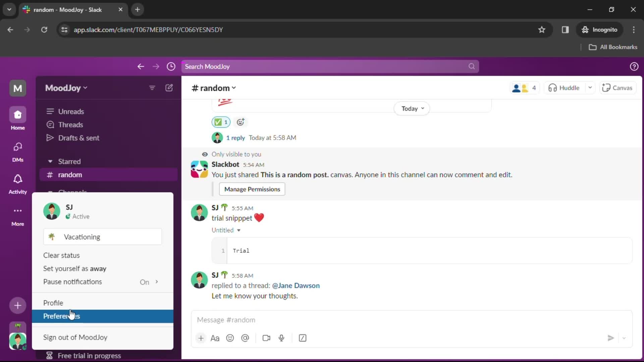Reload the browser page
The height and width of the screenshot is (362, 644).
44,29
